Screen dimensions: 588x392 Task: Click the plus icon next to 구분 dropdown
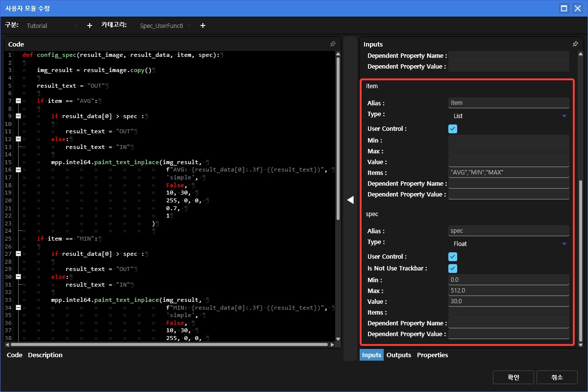[89, 25]
